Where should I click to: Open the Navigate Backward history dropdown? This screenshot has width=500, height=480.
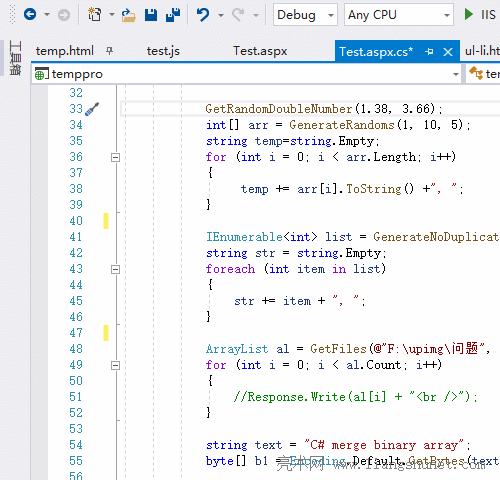tap(47, 15)
